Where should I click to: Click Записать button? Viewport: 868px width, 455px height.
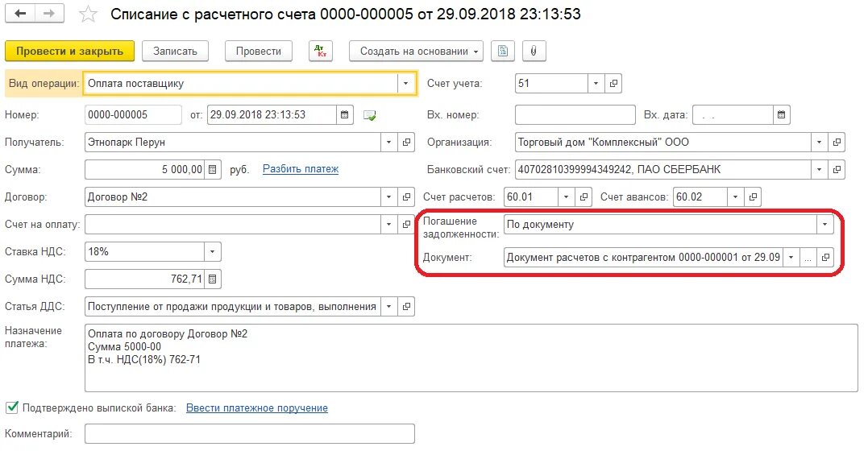pos(175,52)
